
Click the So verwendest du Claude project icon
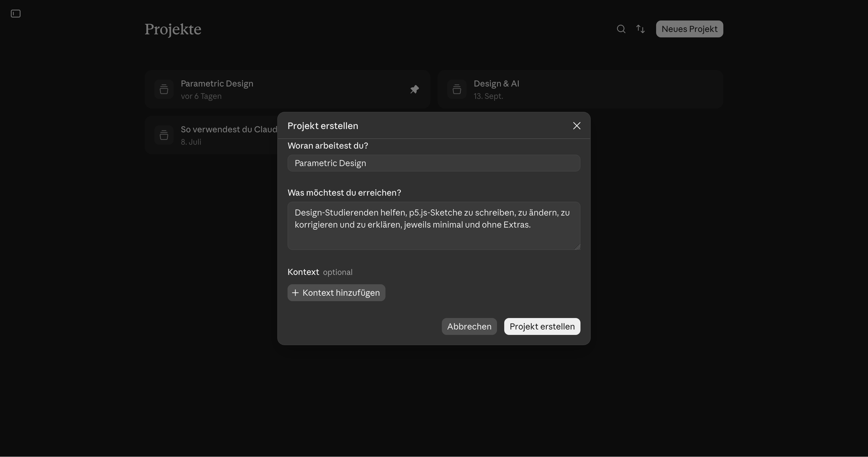click(164, 135)
